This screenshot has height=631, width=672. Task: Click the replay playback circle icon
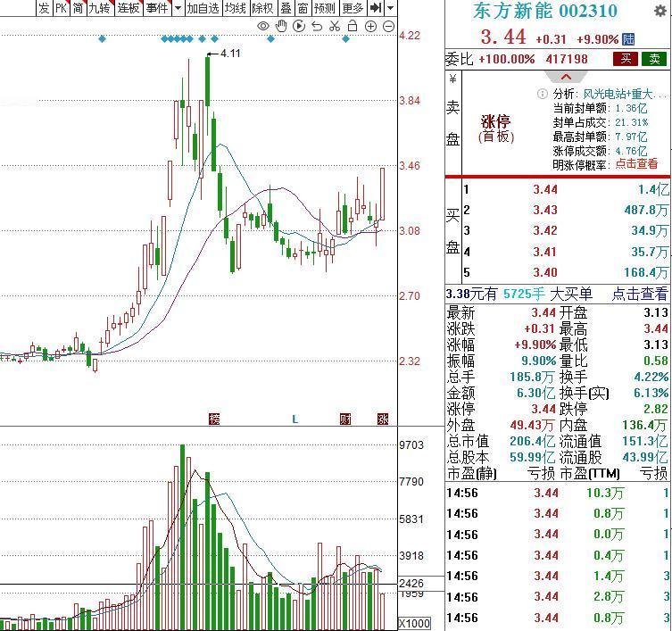pyautogui.click(x=299, y=27)
